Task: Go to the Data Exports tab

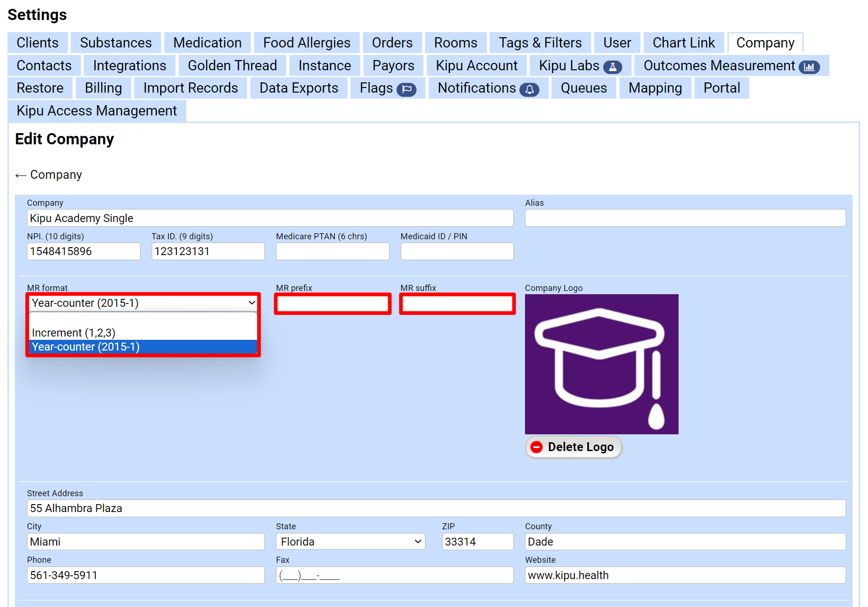Action: [298, 88]
